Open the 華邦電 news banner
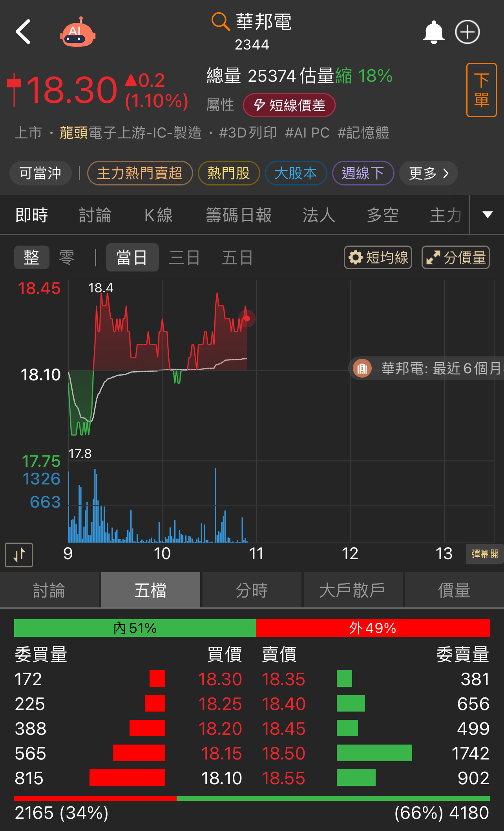 click(426, 369)
